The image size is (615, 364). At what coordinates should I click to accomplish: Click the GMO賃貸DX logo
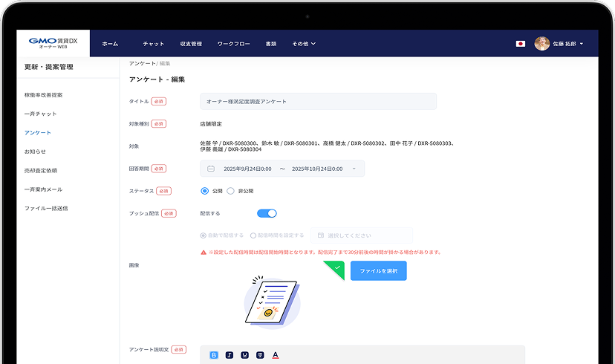coord(53,43)
